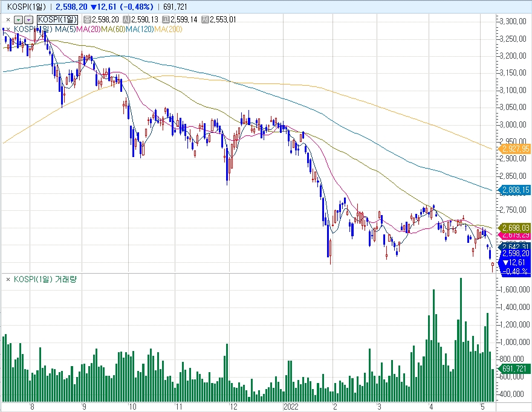This screenshot has height=412, width=532.
Task: Click the 1,600,000 volume axis label
Action: [x=514, y=289]
